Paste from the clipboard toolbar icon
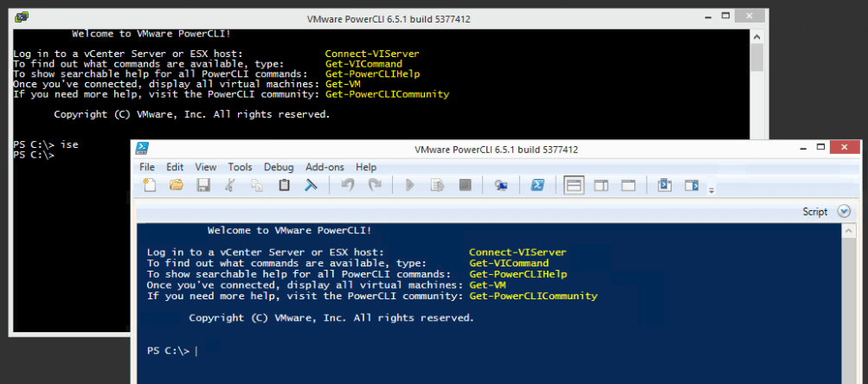The width and height of the screenshot is (868, 384). click(x=284, y=185)
